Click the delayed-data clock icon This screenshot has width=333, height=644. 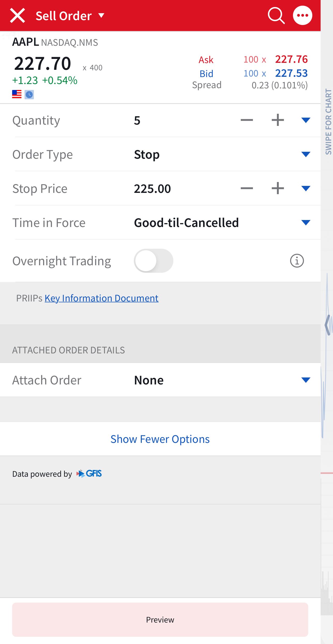click(x=29, y=95)
